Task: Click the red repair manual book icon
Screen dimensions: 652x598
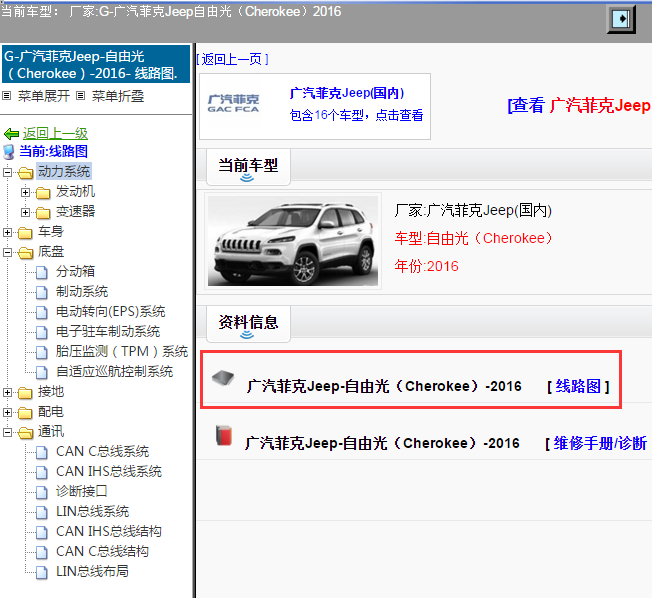Action: pos(224,435)
